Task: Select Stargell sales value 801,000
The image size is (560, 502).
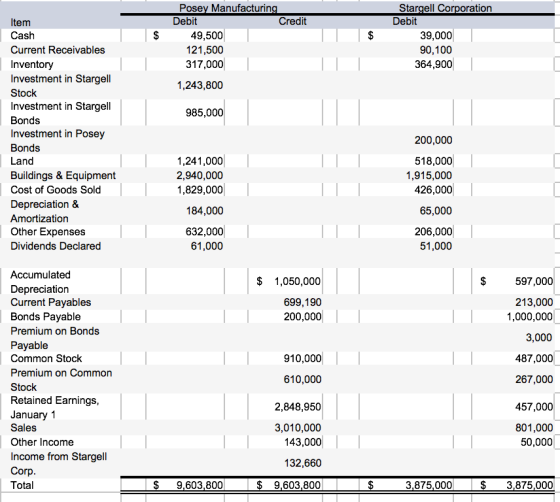Action: 534,428
